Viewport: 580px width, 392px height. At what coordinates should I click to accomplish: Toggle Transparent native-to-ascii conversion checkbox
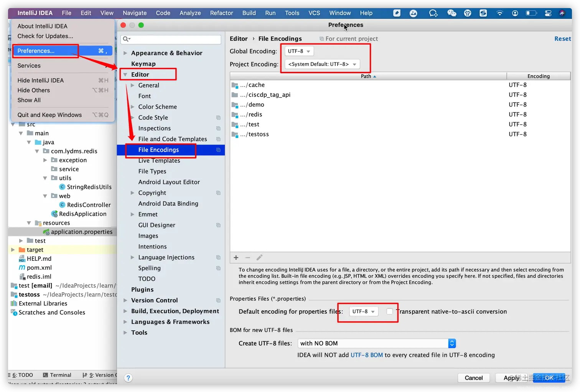click(389, 311)
